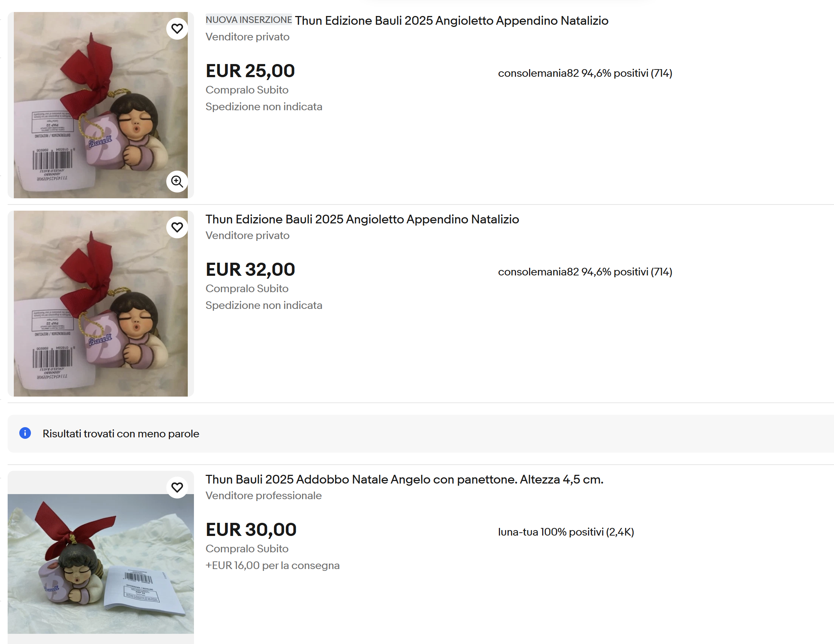Click the NUOVA INSERZIONE label
The width and height of the screenshot is (834, 644).
[249, 20]
